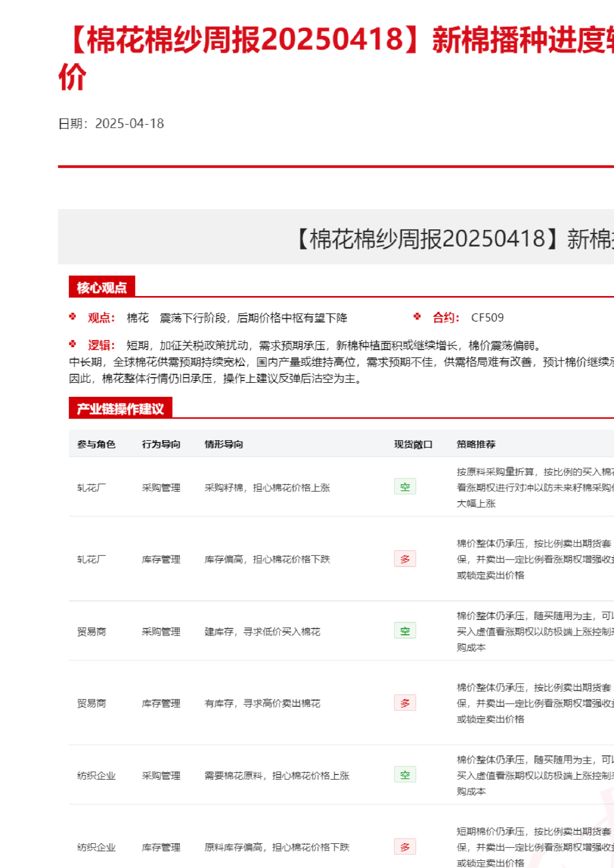Select the 核心观点 section tab
Viewport: 614px width, 868px height.
pyautogui.click(x=102, y=287)
